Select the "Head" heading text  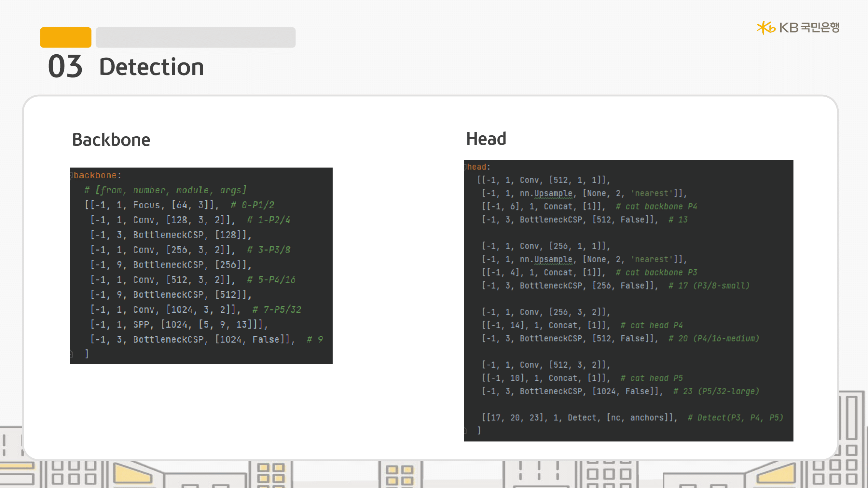486,139
